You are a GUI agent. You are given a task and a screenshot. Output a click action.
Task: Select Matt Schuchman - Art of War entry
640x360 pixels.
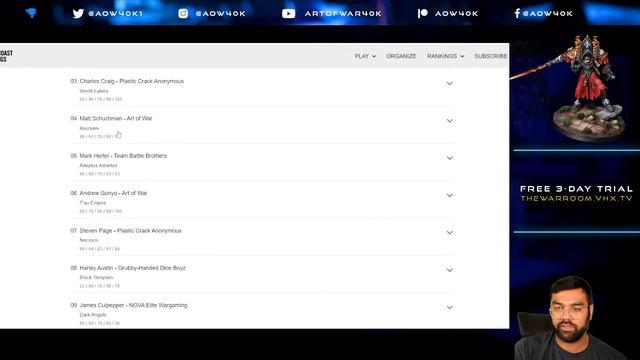116,118
